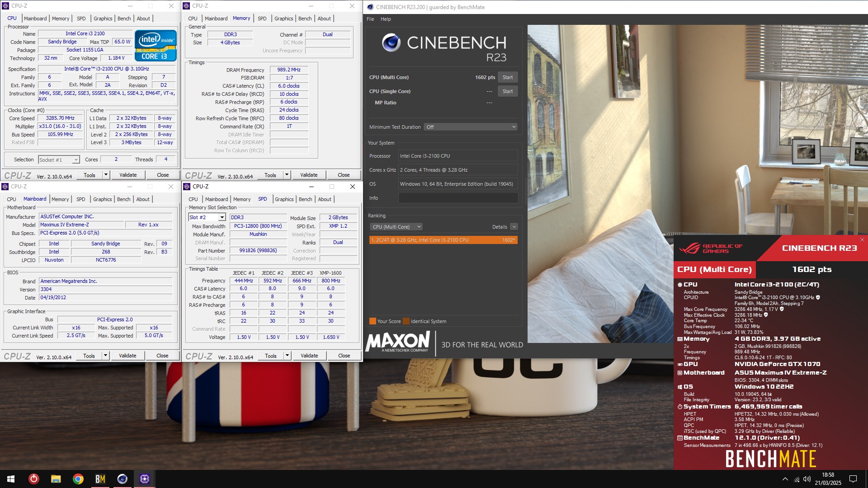This screenshot has height=488, width=868.
Task: Open File Explorer from taskbar
Action: (56, 479)
